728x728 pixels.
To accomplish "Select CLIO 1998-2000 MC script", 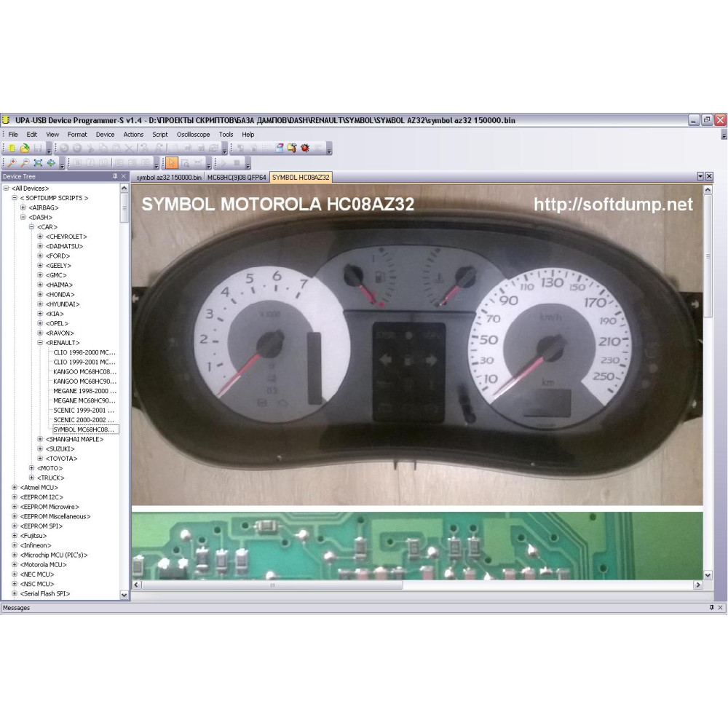I will [84, 352].
